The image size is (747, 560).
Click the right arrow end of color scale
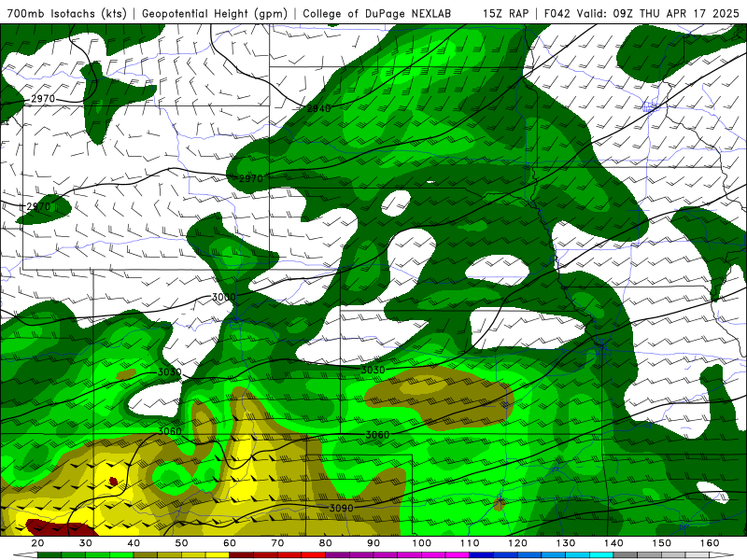(721, 555)
